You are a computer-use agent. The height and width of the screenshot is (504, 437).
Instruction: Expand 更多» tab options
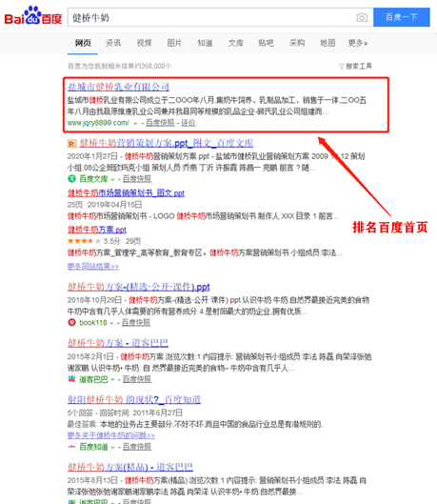358,43
